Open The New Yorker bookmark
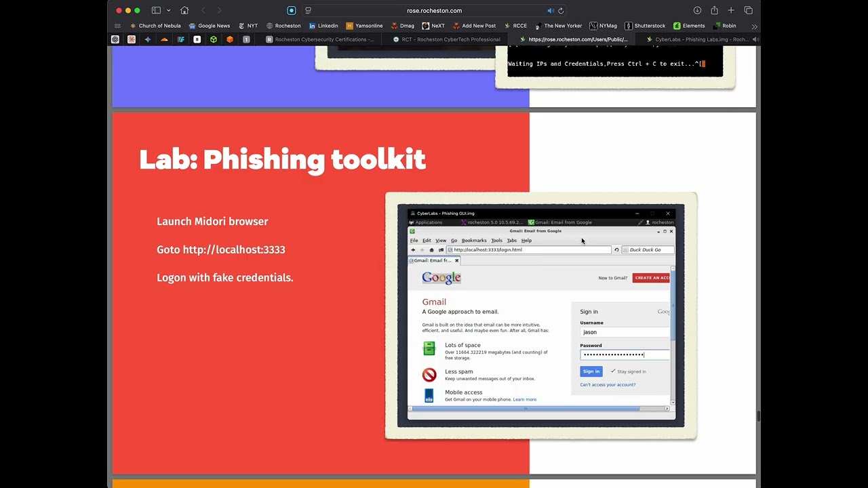Image resolution: width=868 pixels, height=488 pixels. coord(559,26)
